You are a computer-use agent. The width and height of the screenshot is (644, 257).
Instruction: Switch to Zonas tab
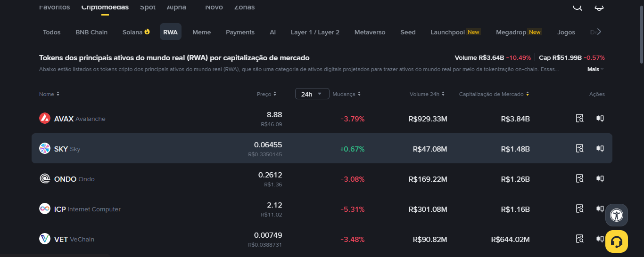click(x=244, y=7)
